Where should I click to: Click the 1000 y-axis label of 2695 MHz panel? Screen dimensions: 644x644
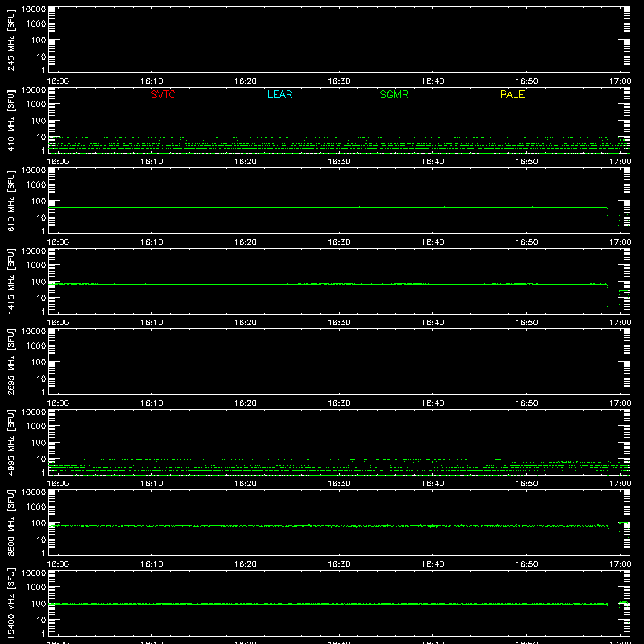(x=36, y=346)
